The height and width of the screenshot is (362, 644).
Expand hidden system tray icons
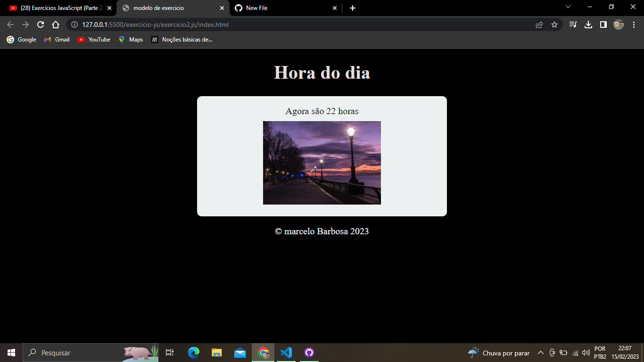click(541, 352)
